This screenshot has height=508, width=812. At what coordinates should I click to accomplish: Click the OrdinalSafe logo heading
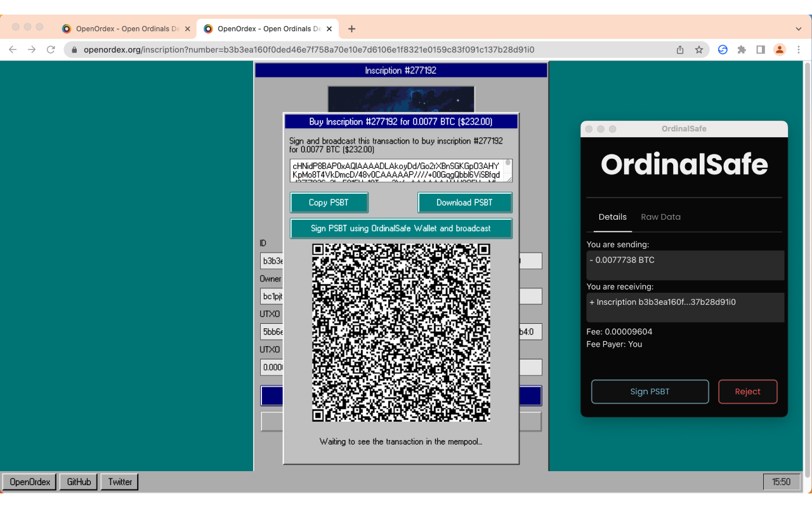(x=684, y=164)
